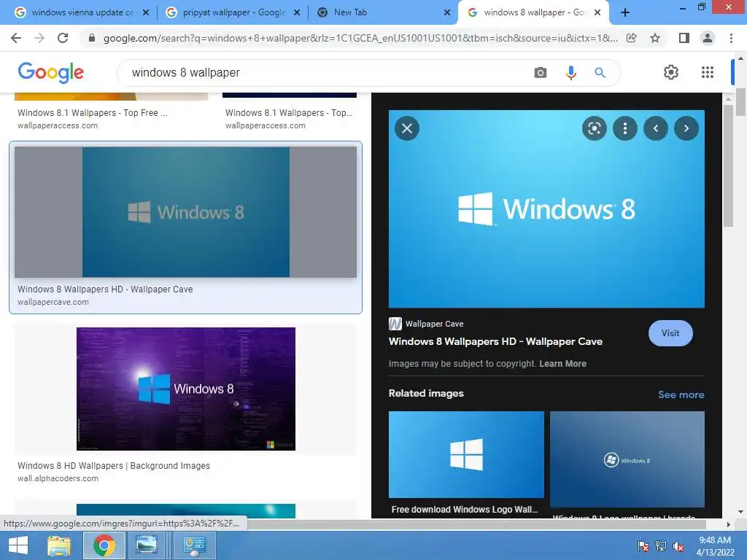Click the blue magnifier search button
Image resolution: width=747 pixels, height=560 pixels.
(x=600, y=73)
